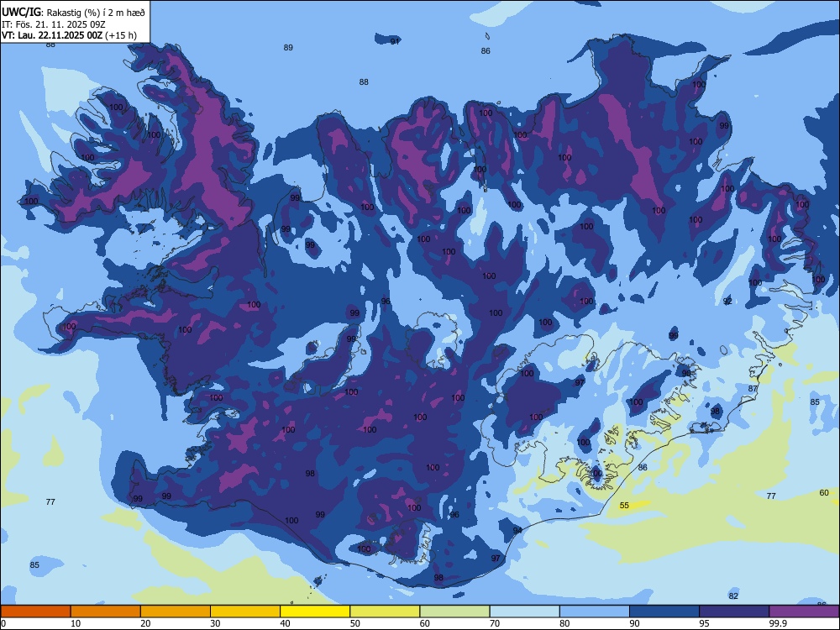Choose the pale blue 70–80 legend swatch
Image resolution: width=840 pixels, height=630 pixels.
click(x=525, y=612)
